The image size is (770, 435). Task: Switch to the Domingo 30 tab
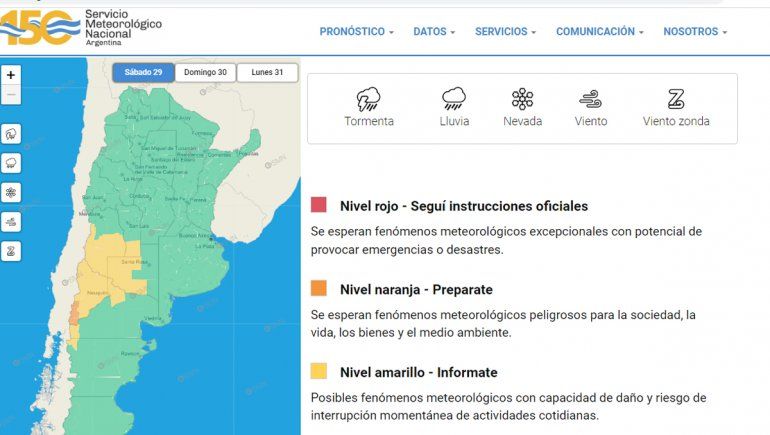click(x=205, y=72)
